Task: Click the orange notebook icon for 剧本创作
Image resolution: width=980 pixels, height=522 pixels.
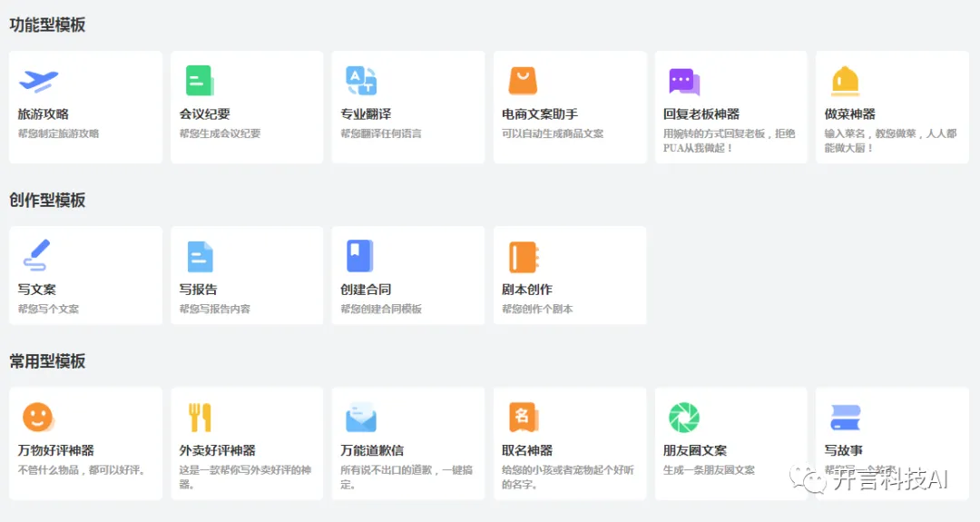Action: 524,256
